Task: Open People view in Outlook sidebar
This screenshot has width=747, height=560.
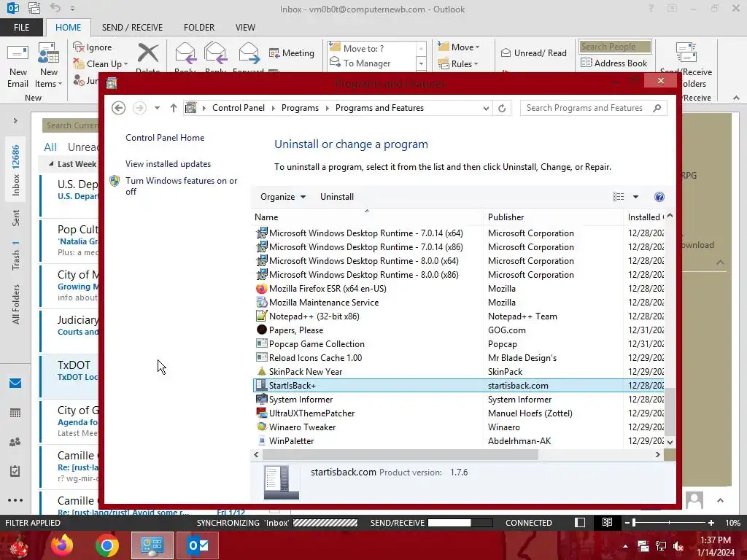Action: click(15, 442)
